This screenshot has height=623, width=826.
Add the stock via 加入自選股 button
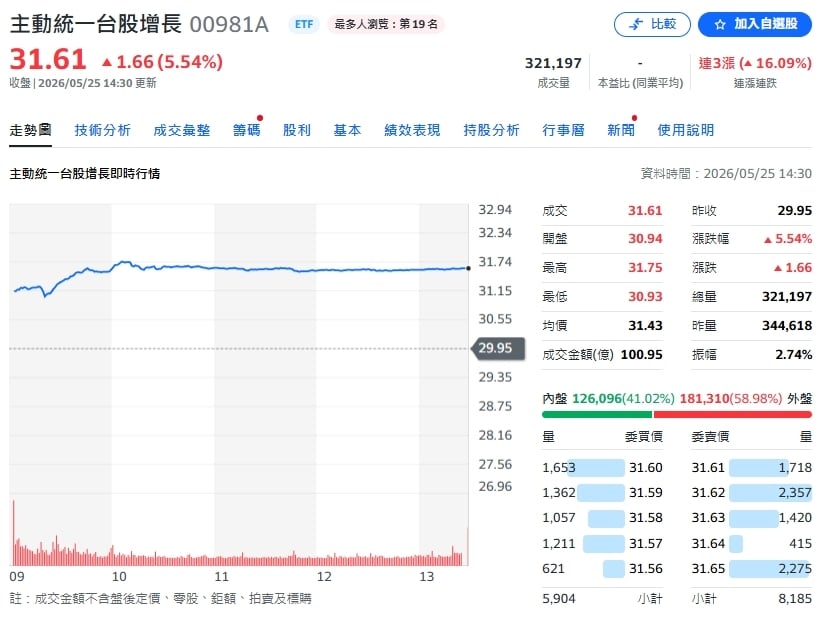tap(754, 24)
